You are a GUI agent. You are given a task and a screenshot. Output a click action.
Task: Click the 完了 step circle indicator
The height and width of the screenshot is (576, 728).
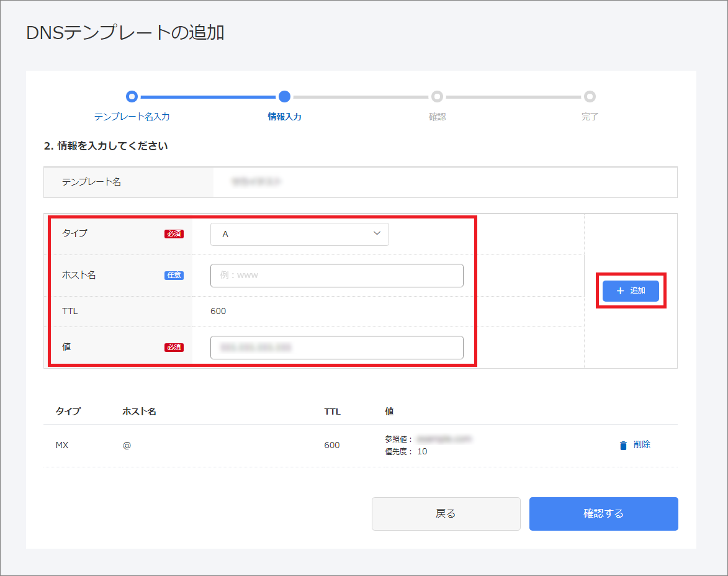click(x=590, y=97)
